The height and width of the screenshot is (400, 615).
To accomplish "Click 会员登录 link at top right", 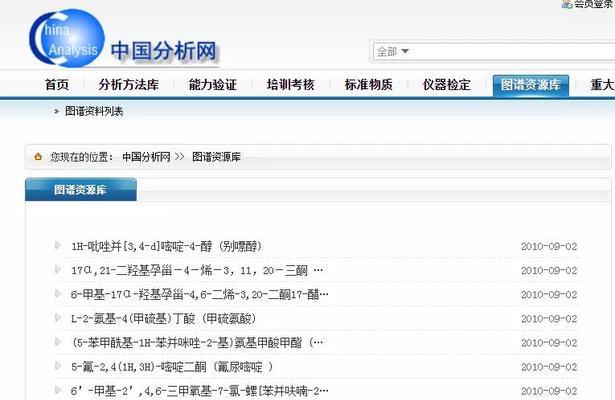I will 594,4.
